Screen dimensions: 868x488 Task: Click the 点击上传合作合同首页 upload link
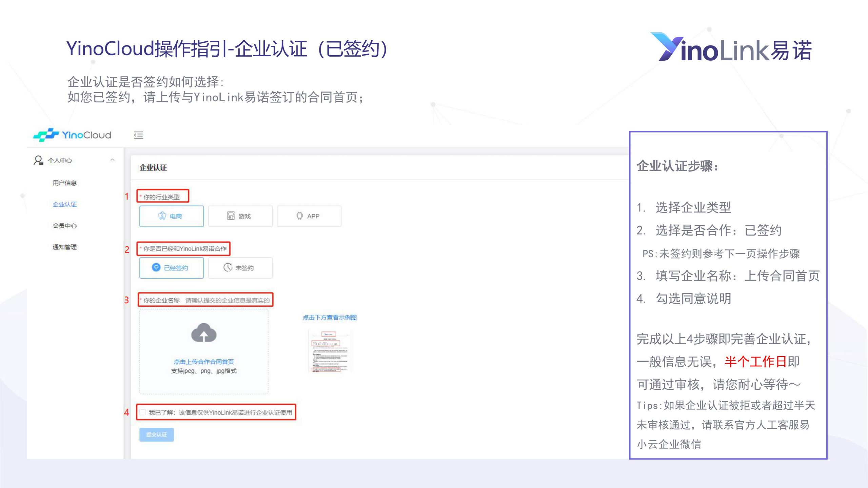click(x=204, y=362)
